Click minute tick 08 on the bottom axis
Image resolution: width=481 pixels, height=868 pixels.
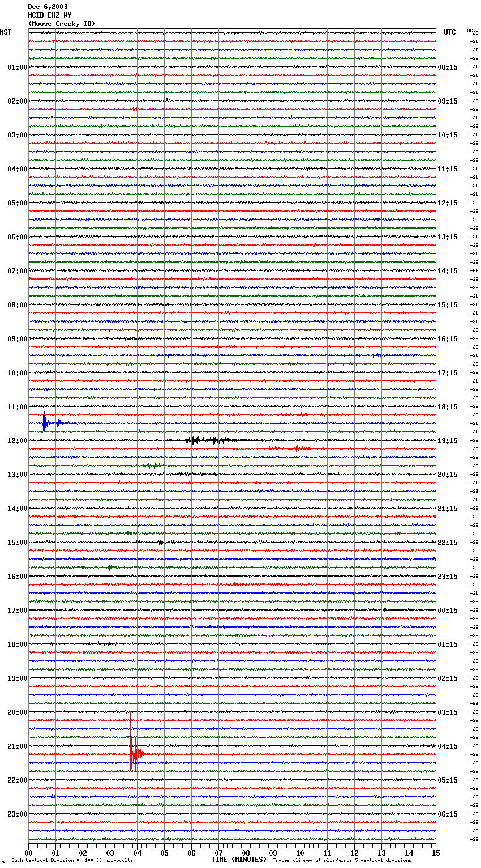coord(246,853)
